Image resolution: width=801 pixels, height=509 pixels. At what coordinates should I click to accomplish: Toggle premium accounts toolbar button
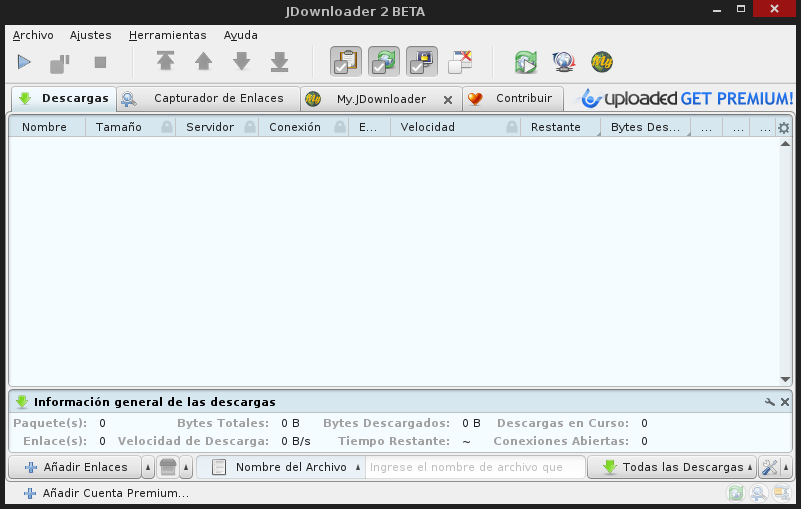422,62
